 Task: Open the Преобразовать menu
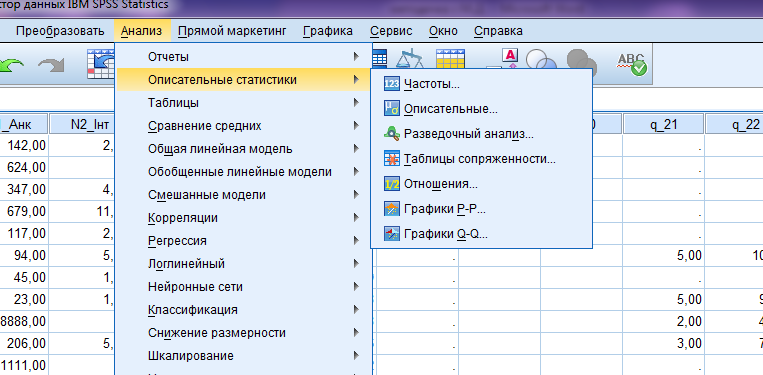[x=60, y=31]
